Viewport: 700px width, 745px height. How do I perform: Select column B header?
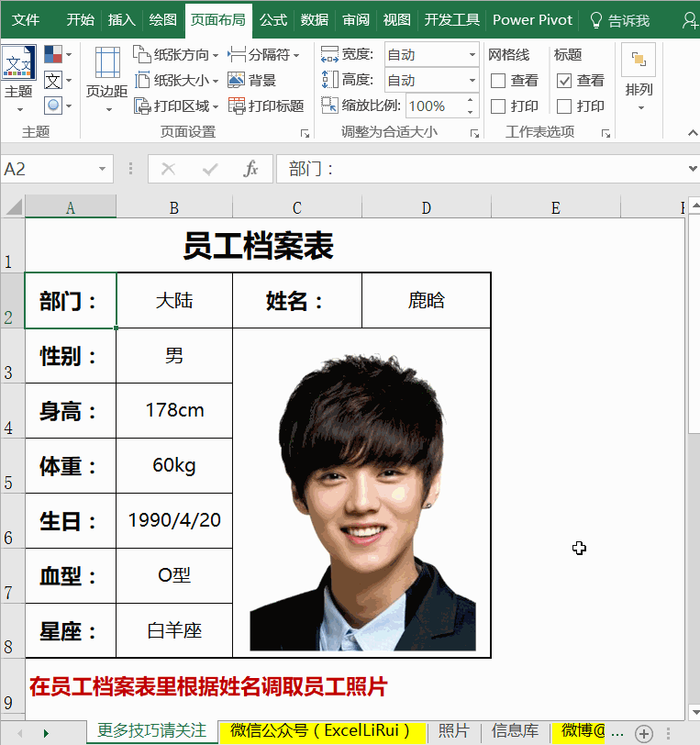point(174,208)
